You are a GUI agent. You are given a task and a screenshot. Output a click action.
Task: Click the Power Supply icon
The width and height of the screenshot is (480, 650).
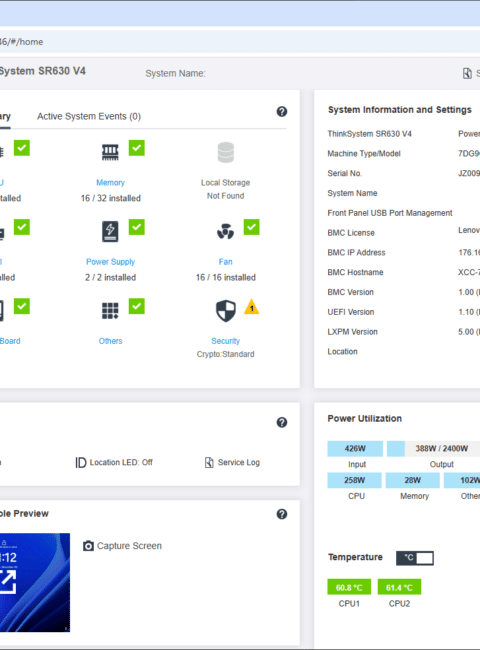coord(110,231)
